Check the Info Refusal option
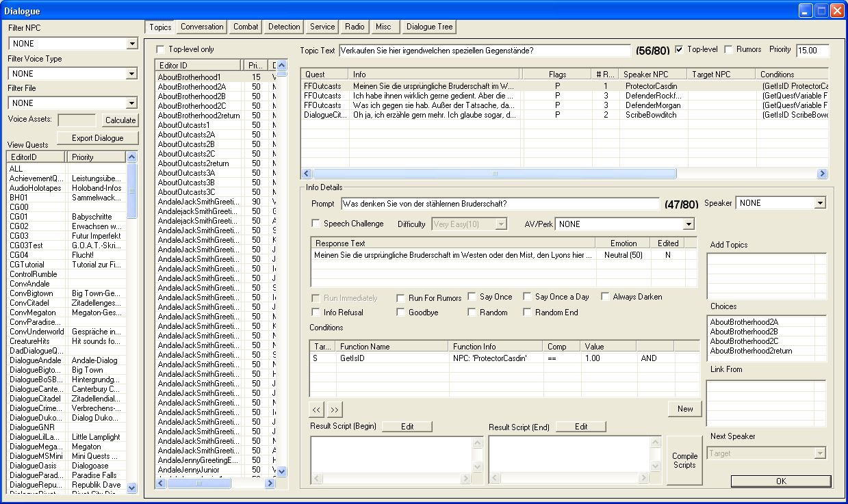This screenshot has height=504, width=848. tap(316, 313)
